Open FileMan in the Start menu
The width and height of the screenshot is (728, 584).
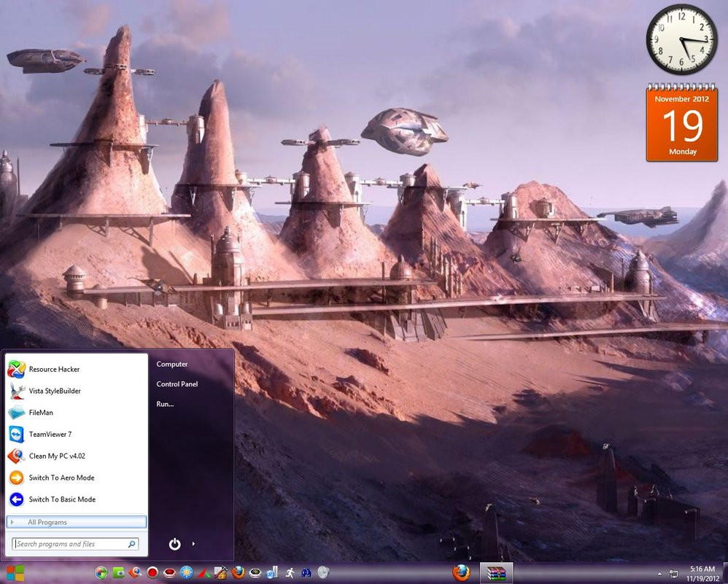click(x=77, y=412)
